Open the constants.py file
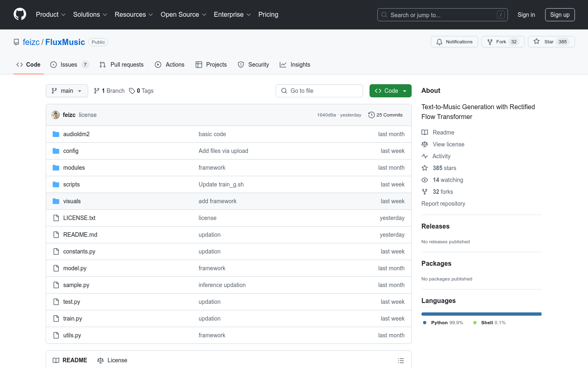The image size is (588, 368). 79,251
